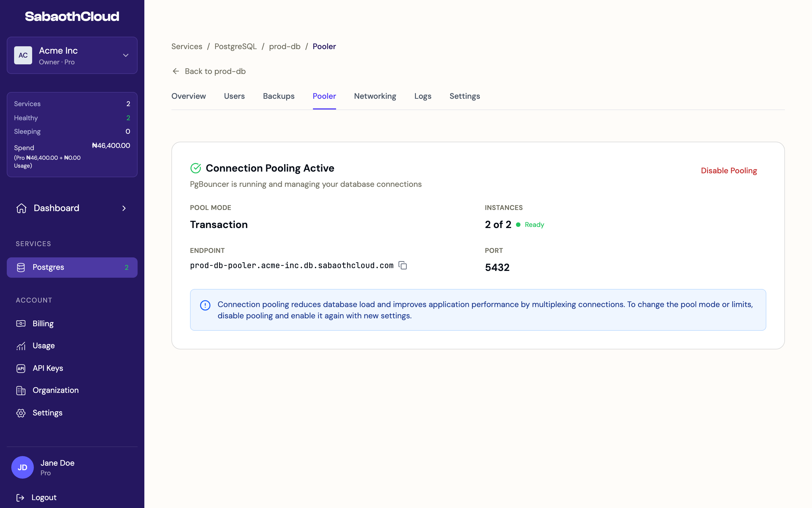Click the Billing icon in sidebar
The width and height of the screenshot is (812, 508).
pyautogui.click(x=21, y=323)
